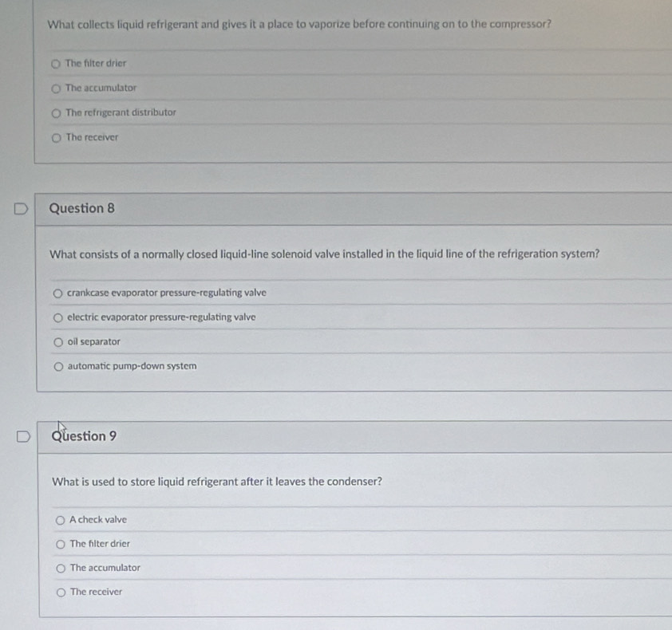The height and width of the screenshot is (630, 672).
Task: Pick 'The filter drier' in Question 9
Action: click(60, 544)
